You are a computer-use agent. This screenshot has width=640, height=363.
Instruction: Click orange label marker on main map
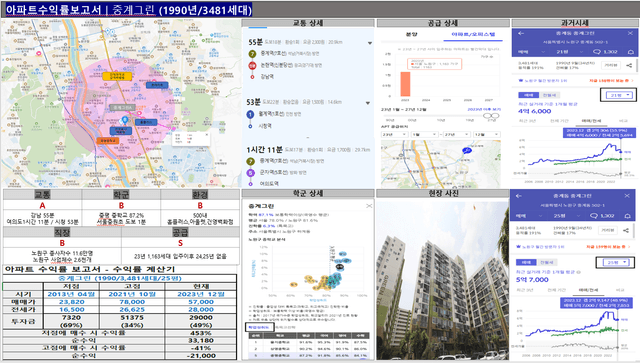coord(108,140)
